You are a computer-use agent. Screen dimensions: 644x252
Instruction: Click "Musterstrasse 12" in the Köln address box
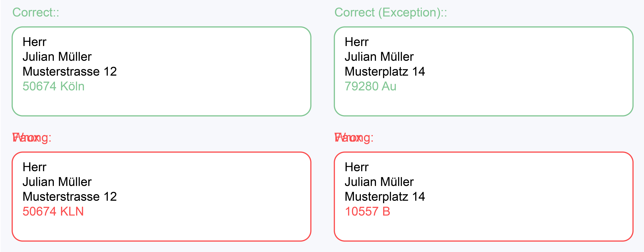(x=70, y=72)
